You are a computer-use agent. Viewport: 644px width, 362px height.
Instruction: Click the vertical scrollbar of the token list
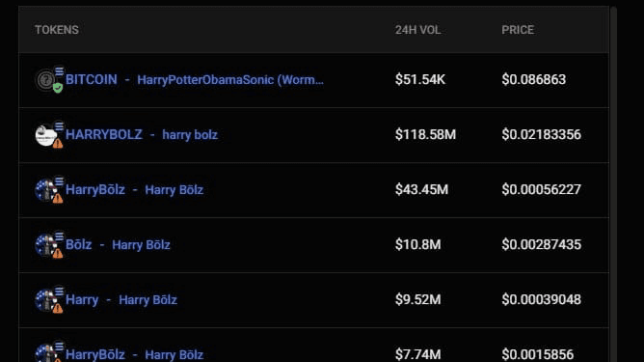point(613,184)
